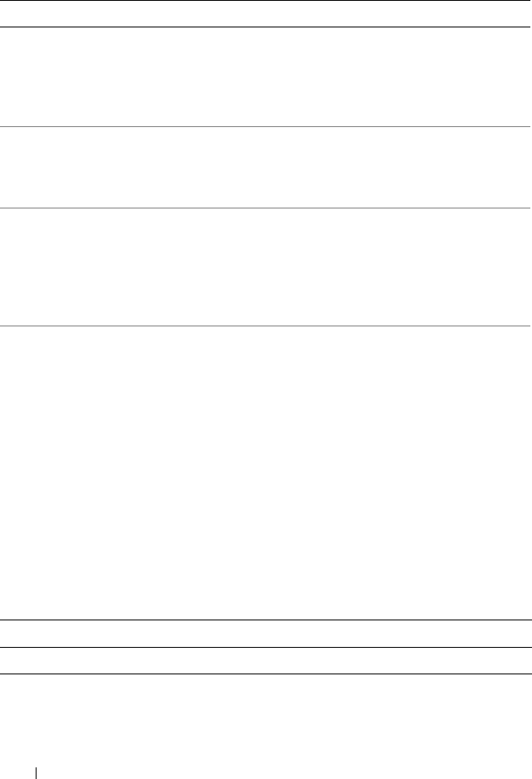The width and height of the screenshot is (532, 779).
Task: Click the top border line of the table
Action: pos(266,1)
